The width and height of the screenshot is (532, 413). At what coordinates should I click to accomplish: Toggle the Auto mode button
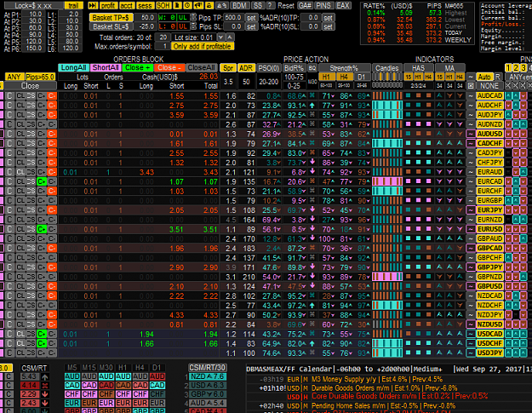coord(484,77)
